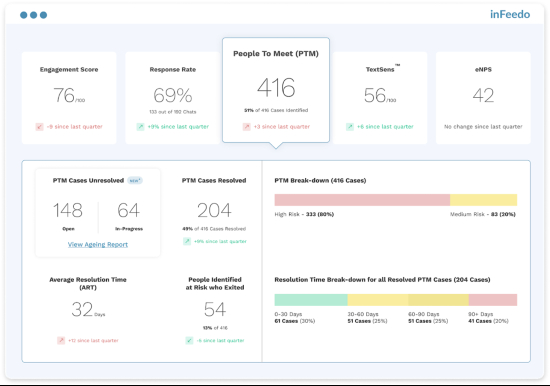Click the 69% response rate value

click(173, 95)
